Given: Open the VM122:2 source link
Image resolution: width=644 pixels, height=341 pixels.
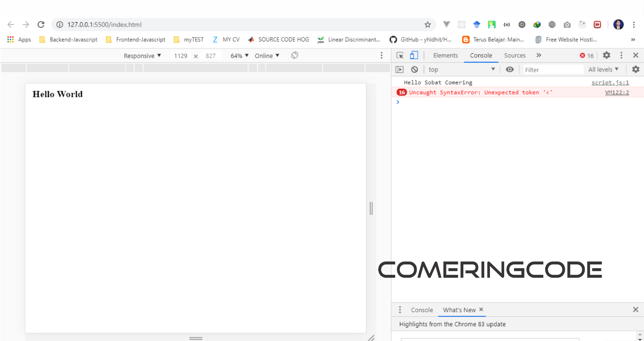Looking at the screenshot, I should point(617,92).
